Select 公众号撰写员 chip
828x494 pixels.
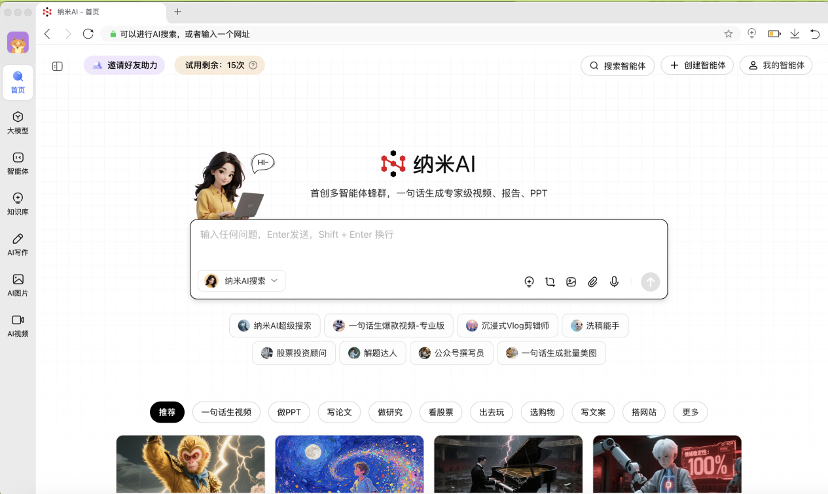[x=451, y=353]
